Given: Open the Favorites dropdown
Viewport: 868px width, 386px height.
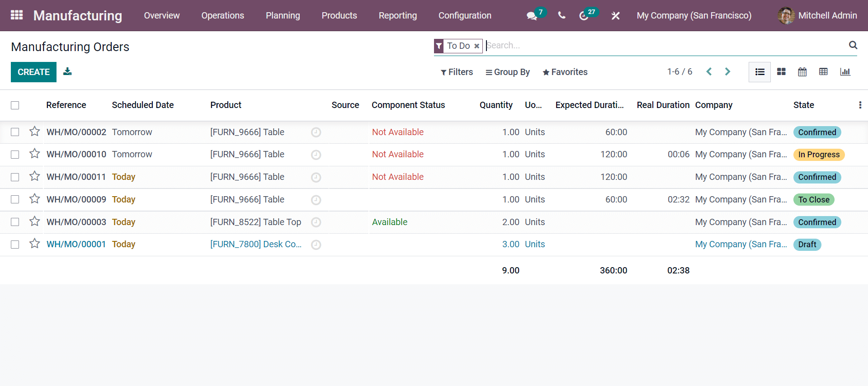Looking at the screenshot, I should click(565, 72).
